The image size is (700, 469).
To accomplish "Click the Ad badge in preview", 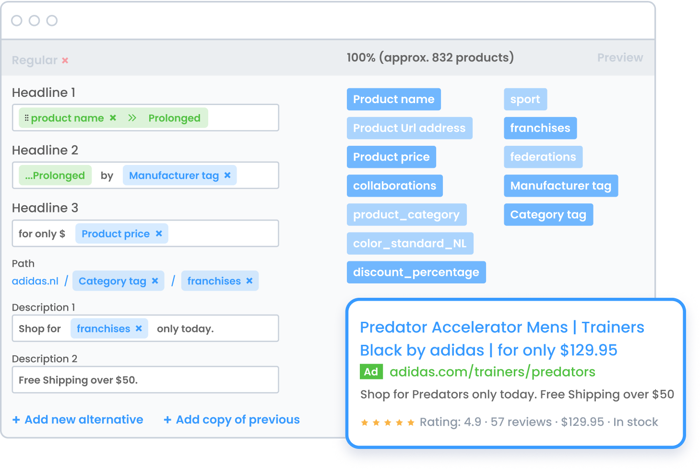I will [x=371, y=371].
